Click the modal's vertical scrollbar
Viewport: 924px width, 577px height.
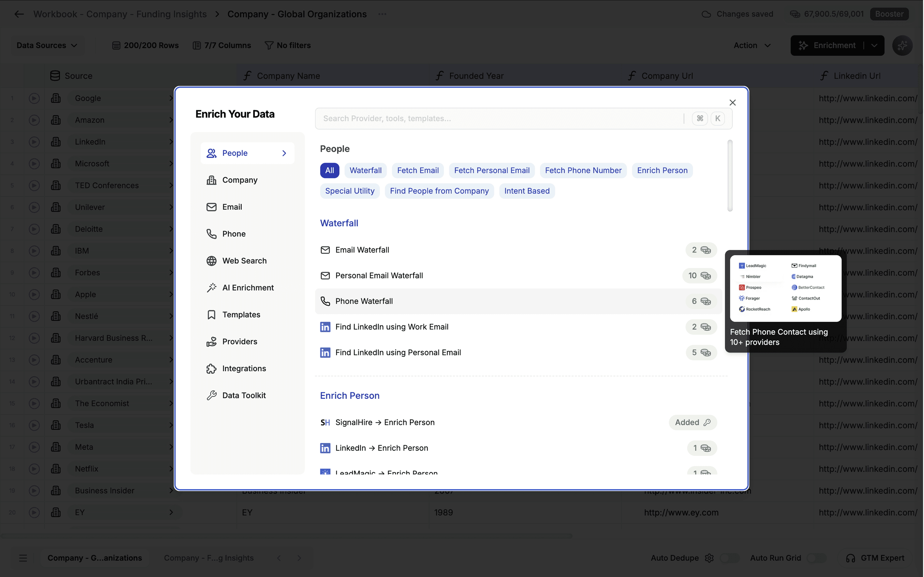click(x=730, y=175)
